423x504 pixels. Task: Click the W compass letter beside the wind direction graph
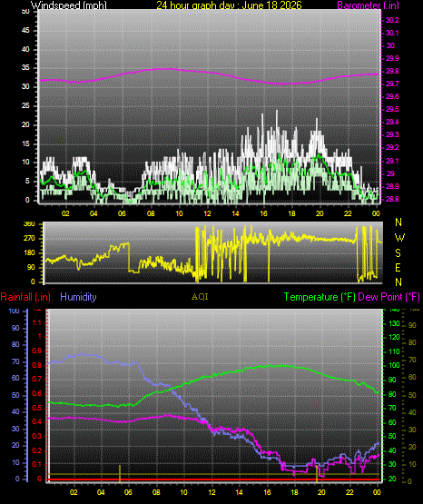(399, 238)
